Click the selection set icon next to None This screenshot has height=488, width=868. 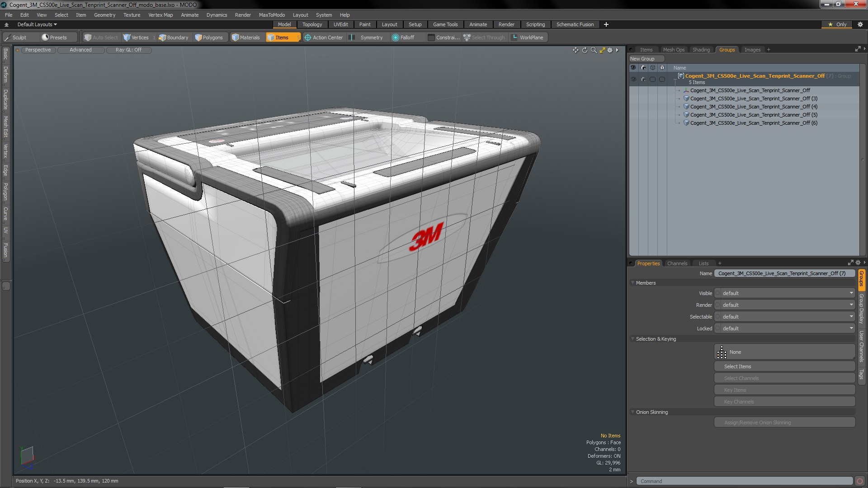pyautogui.click(x=722, y=352)
